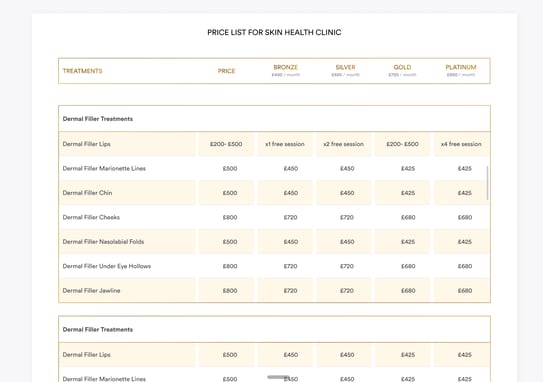Click the £800 price for Dermal Filler Jawline
543x382 pixels.
[x=230, y=291]
